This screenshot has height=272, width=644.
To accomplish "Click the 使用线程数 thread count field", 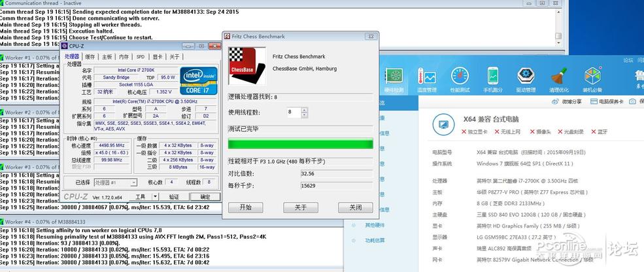I will click(x=294, y=112).
